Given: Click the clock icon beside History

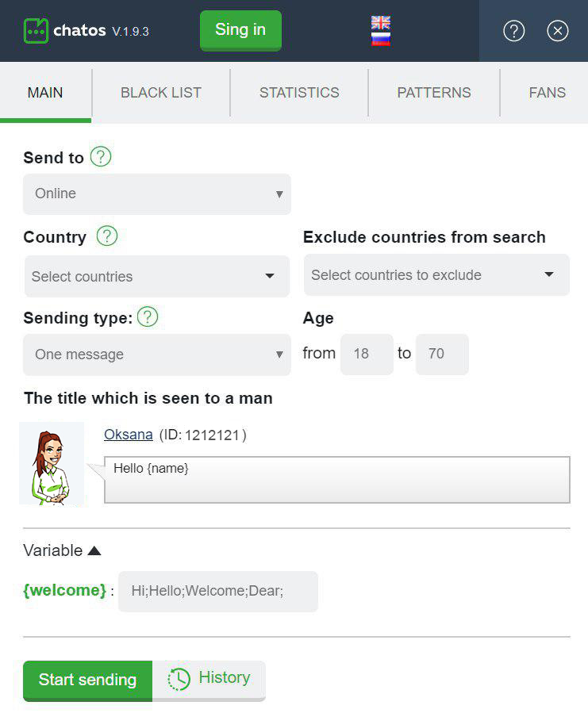Looking at the screenshot, I should coord(179,680).
